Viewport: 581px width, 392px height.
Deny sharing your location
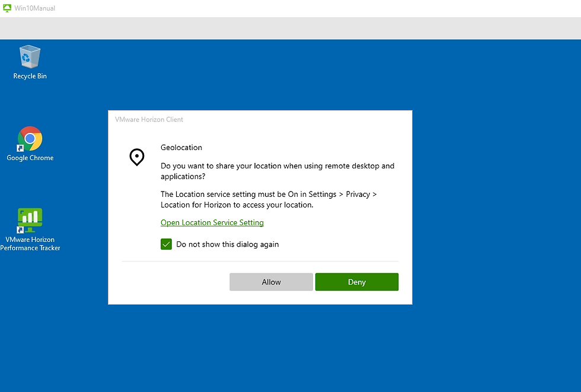356,282
